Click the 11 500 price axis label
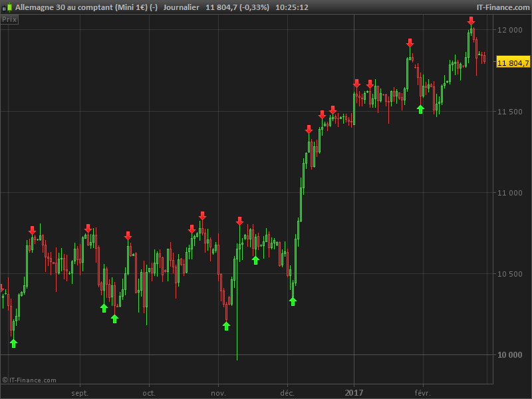 click(509, 112)
